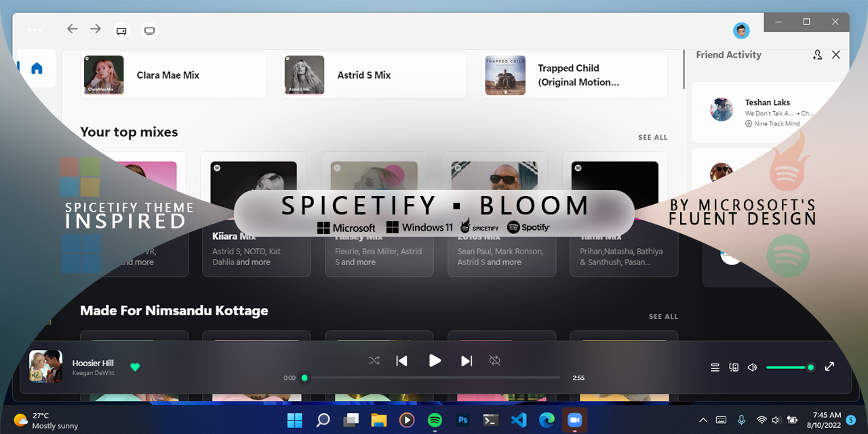Viewport: 868px width, 434px height.
Task: Open the Trapped Child soundtrack card
Action: (x=575, y=75)
